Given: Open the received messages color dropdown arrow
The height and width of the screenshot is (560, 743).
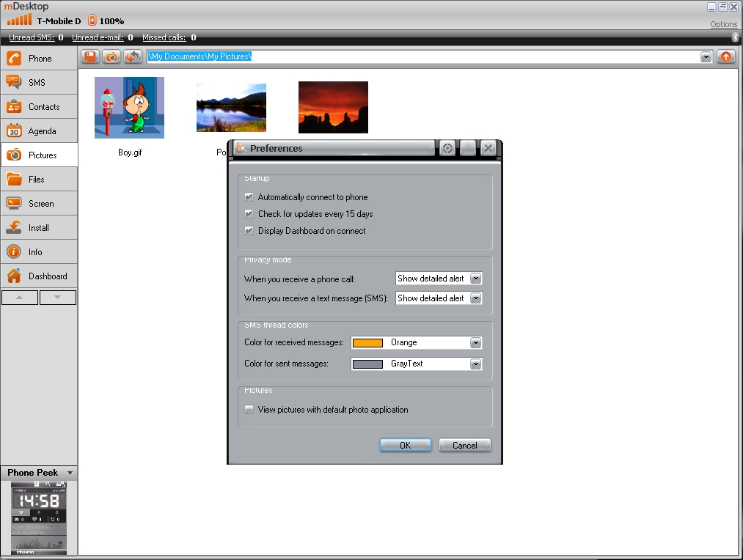Looking at the screenshot, I should pos(476,343).
